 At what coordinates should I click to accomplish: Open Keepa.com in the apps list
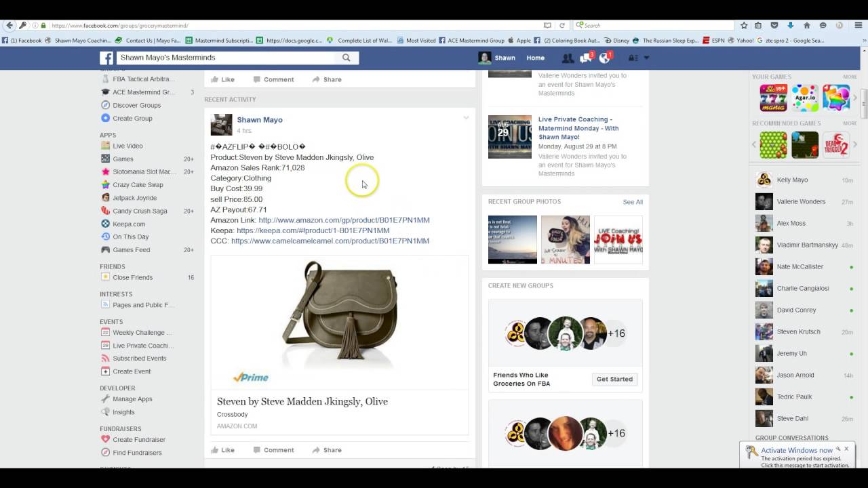click(x=123, y=224)
